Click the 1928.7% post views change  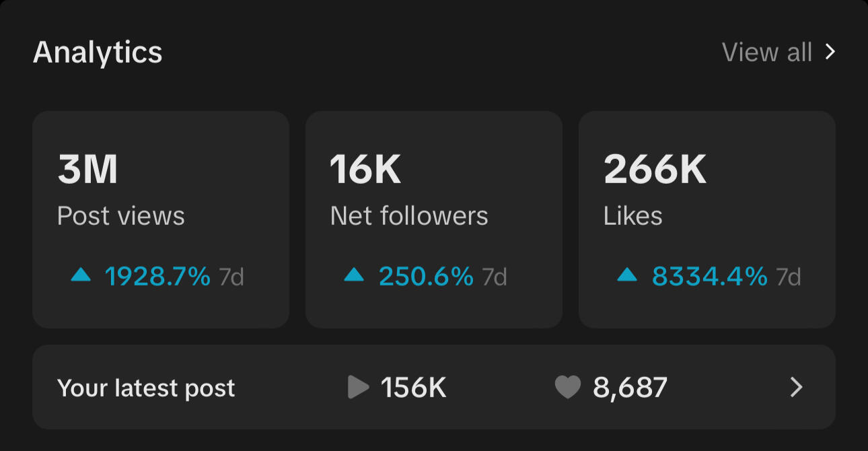157,276
